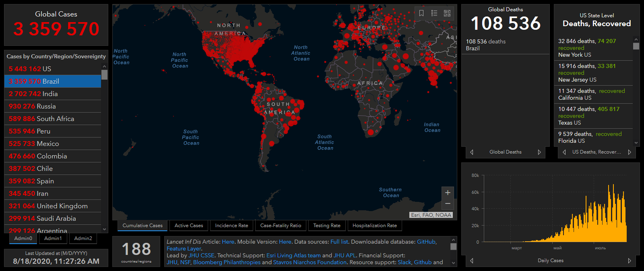Go to next panel right of US Deaths, Recovered

630,152
